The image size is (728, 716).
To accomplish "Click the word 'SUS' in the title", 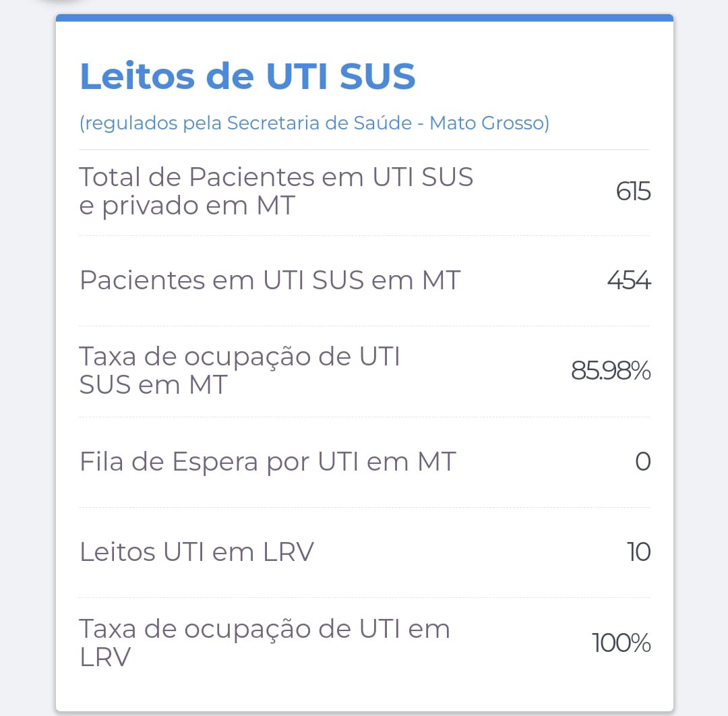I will coord(377,76).
